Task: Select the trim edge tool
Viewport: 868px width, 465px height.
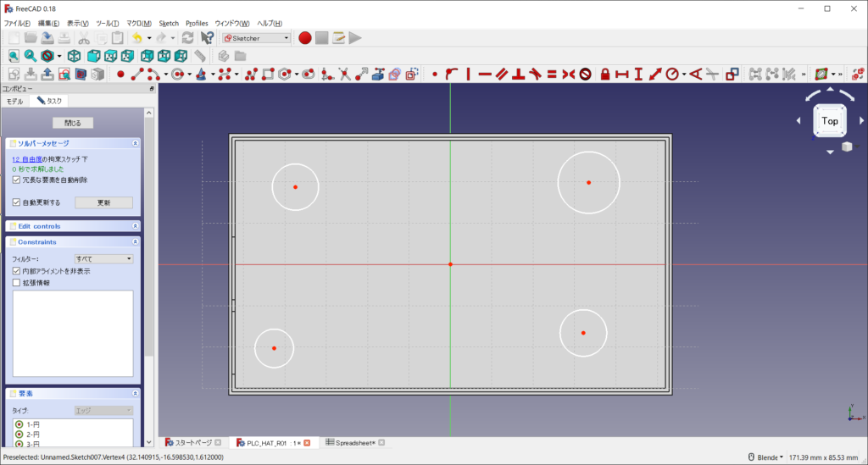Action: pos(345,75)
